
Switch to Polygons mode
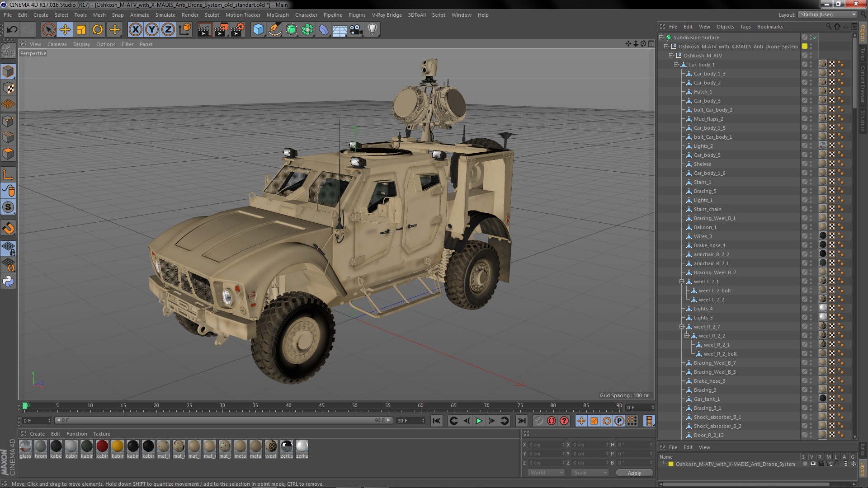tap(8, 154)
